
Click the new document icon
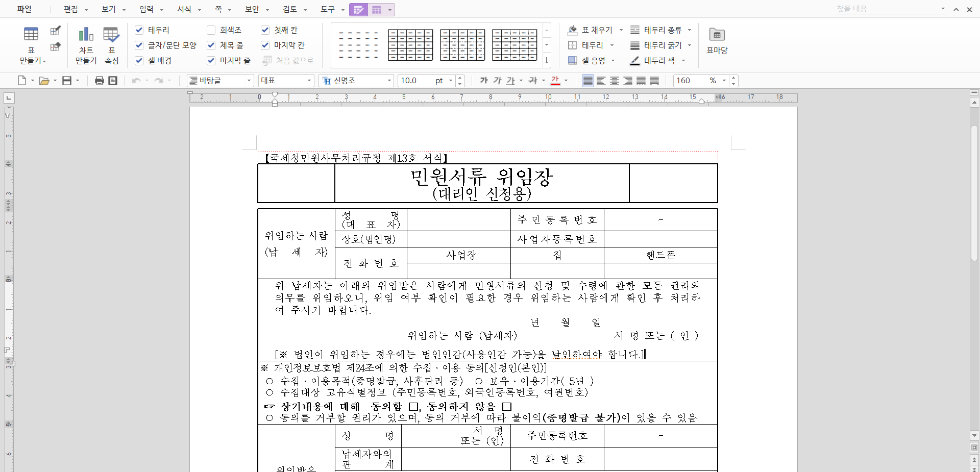coord(22,81)
